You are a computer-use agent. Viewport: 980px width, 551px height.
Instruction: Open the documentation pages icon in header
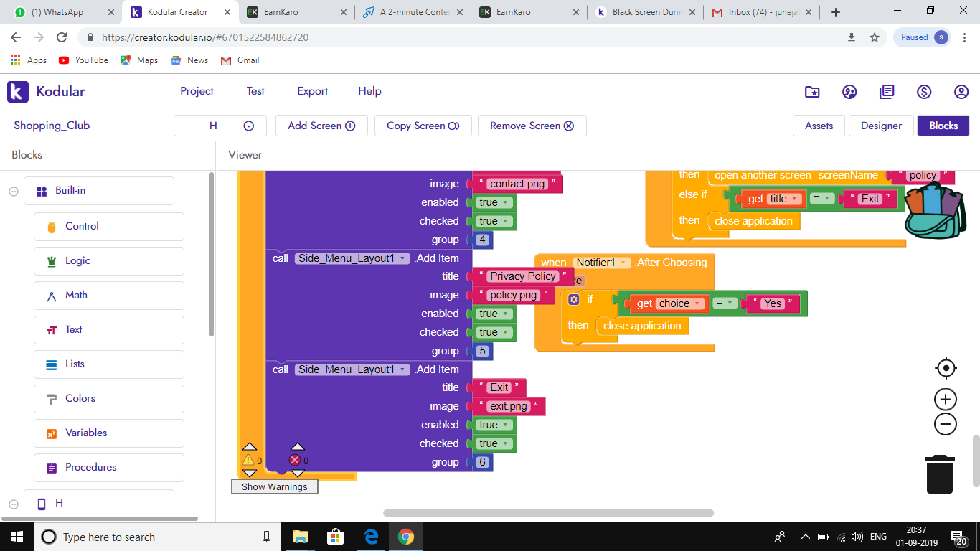(x=887, y=92)
